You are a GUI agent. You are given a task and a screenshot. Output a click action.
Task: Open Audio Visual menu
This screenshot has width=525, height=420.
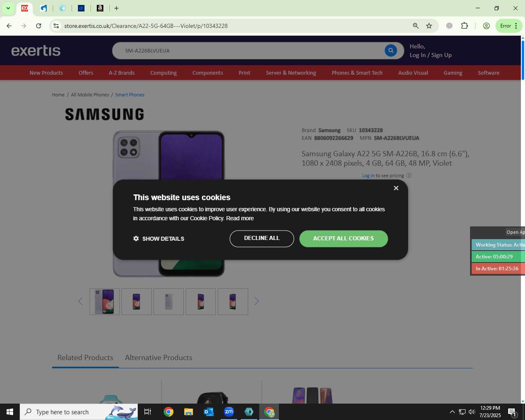413,73
